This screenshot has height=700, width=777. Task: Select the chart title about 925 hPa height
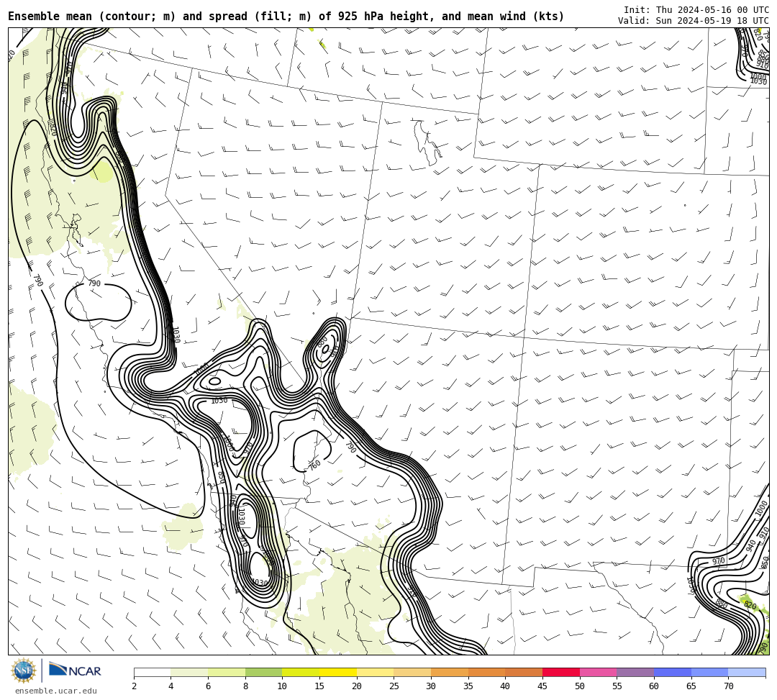[286, 17]
